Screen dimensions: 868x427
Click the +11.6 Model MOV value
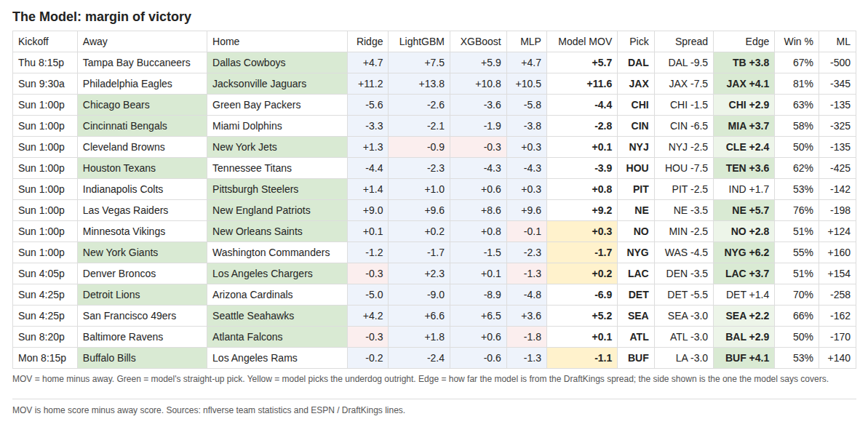pyautogui.click(x=582, y=84)
